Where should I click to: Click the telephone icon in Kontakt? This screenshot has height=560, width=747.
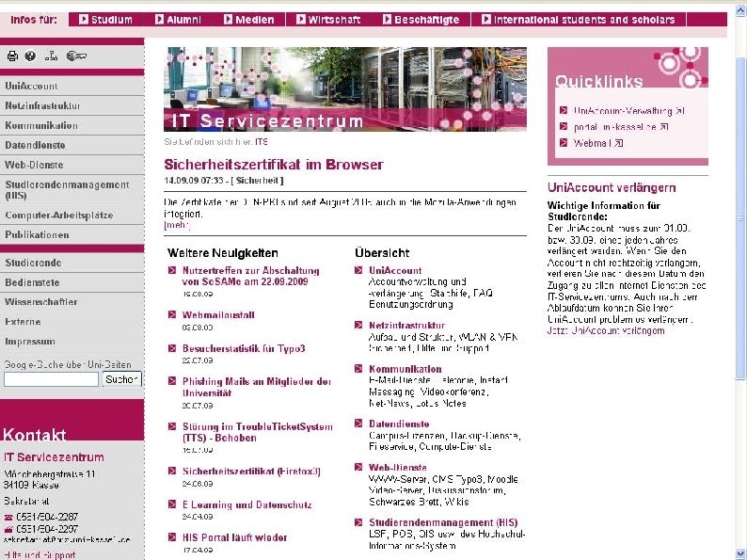pyautogui.click(x=8, y=517)
